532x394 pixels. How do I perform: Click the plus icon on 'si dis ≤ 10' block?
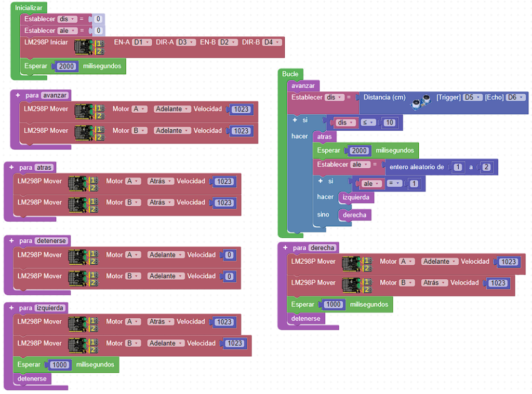tap(295, 120)
